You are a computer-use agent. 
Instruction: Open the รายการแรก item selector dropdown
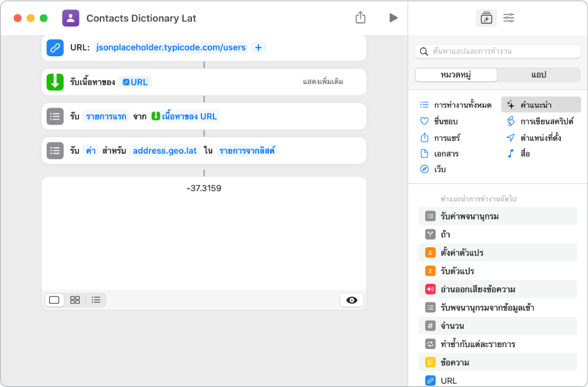106,116
